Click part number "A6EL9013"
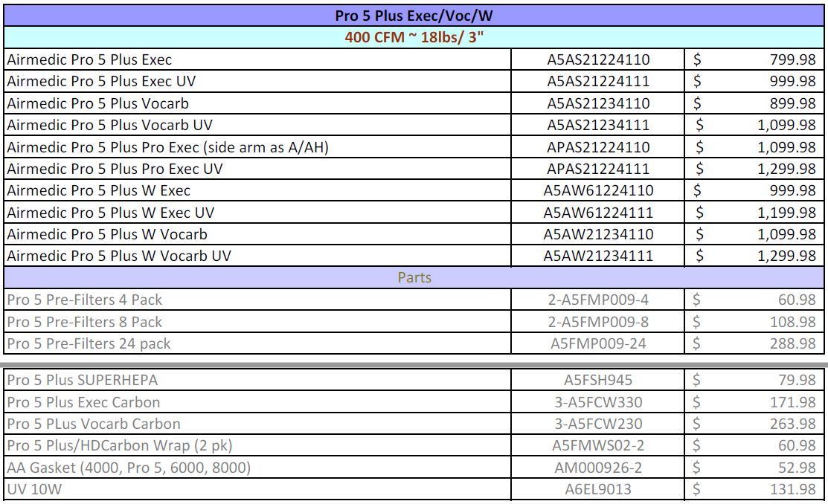The image size is (828, 504). point(598,489)
